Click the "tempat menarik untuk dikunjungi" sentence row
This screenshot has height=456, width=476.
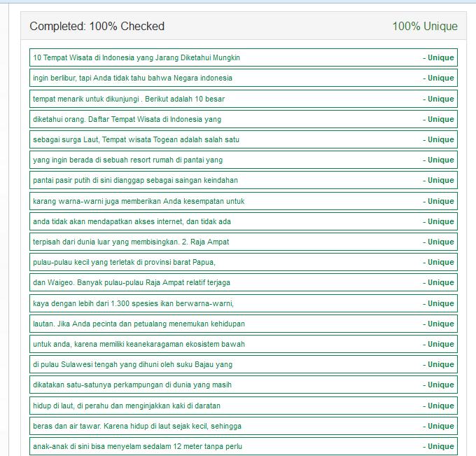click(x=129, y=99)
